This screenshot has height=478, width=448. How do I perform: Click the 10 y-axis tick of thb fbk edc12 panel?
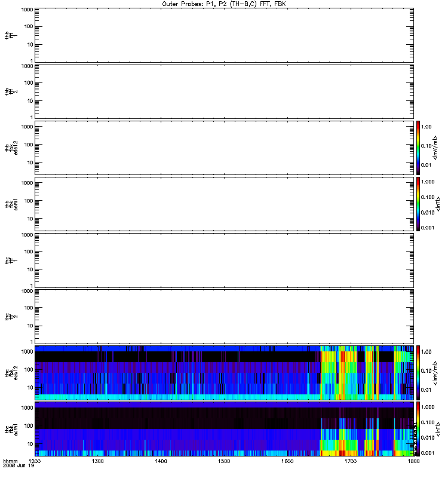tap(30, 163)
